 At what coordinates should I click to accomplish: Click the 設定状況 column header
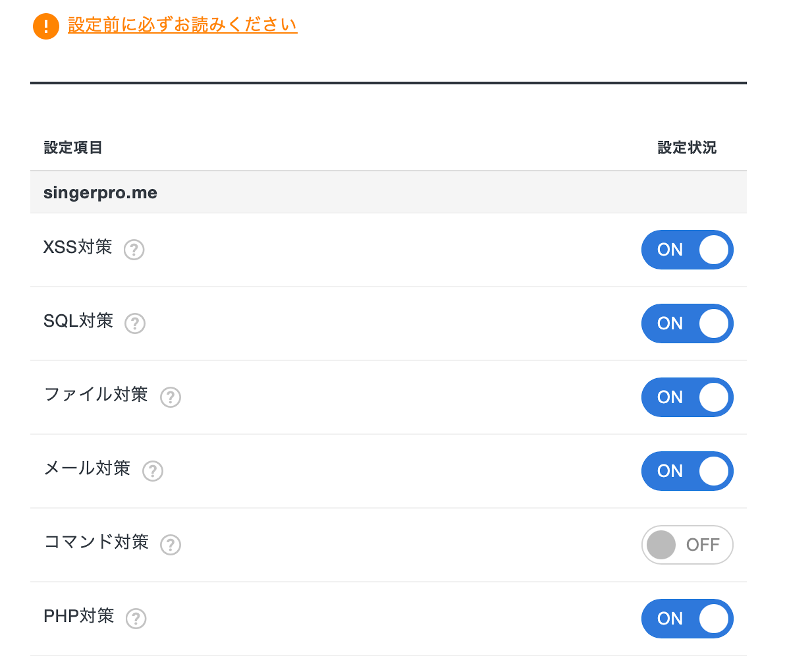687,148
